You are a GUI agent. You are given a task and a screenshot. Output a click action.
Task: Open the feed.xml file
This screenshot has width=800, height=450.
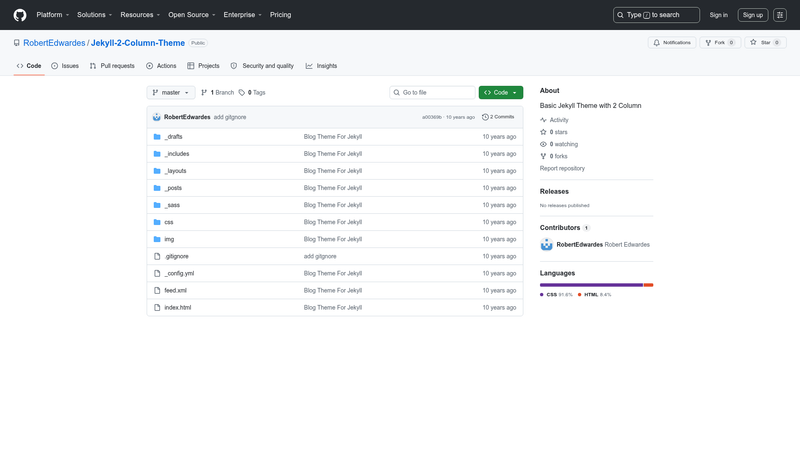176,290
